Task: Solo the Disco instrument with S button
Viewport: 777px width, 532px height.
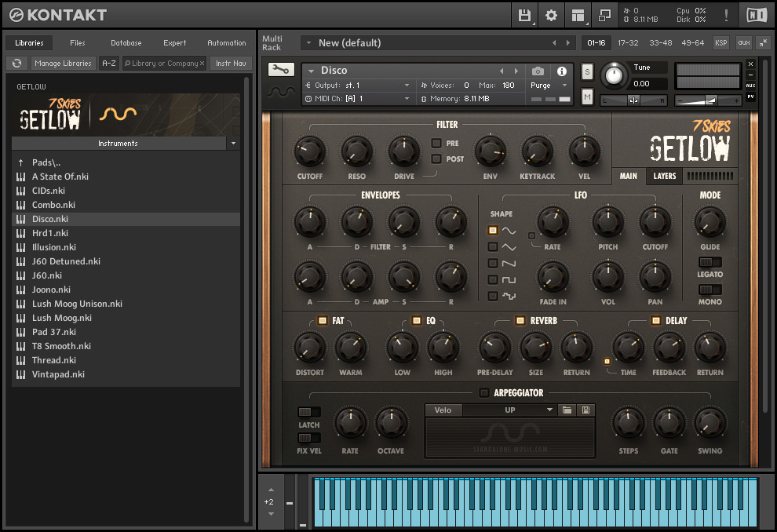Action: pos(587,72)
